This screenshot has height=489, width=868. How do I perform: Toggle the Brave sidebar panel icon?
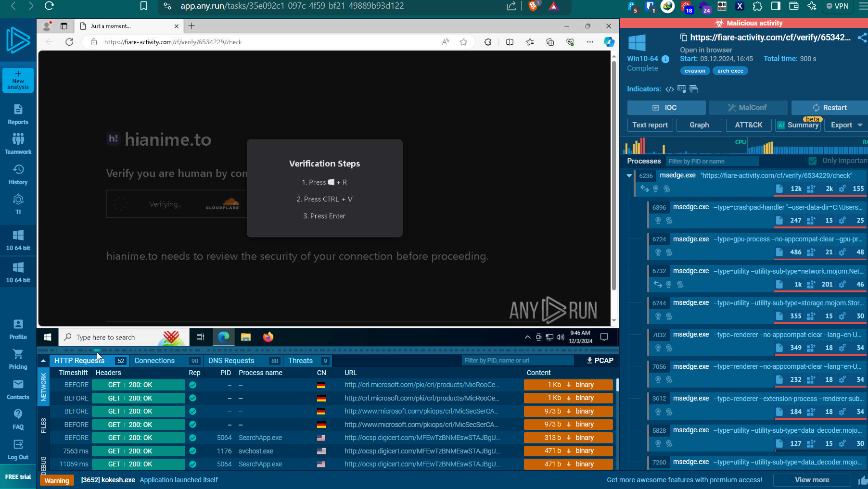tap(776, 6)
